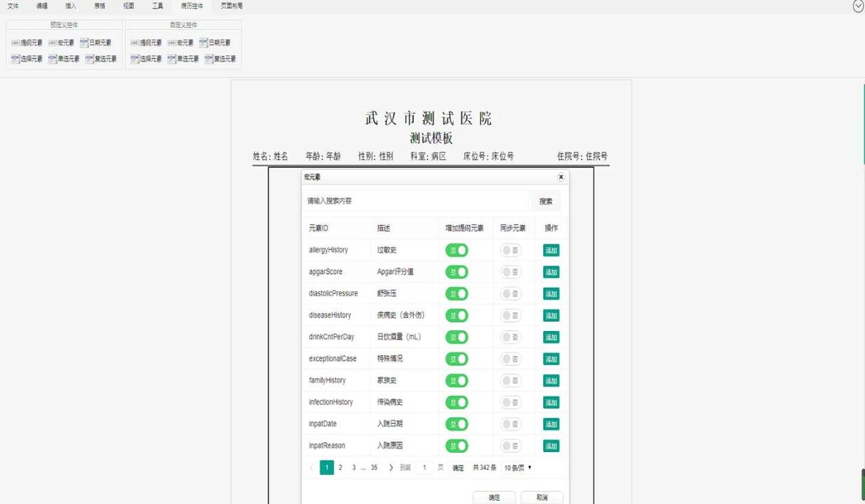Confirm the dialog with bottom 确定 button

pos(494,498)
